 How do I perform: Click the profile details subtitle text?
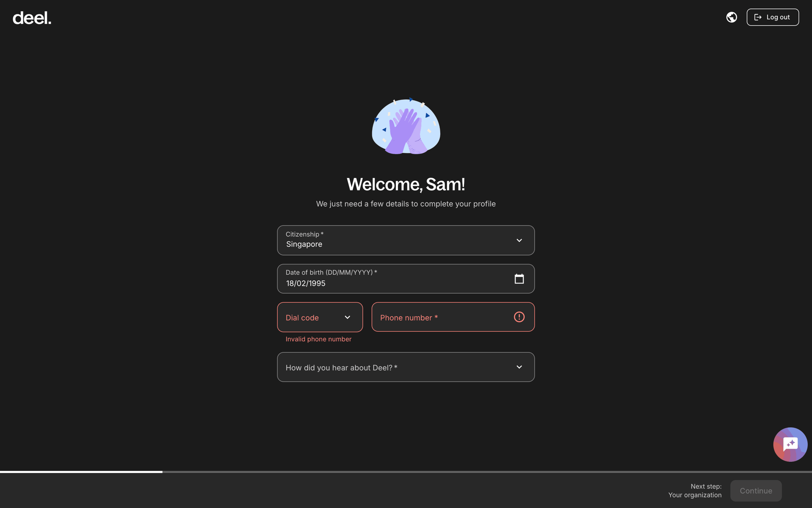click(406, 204)
